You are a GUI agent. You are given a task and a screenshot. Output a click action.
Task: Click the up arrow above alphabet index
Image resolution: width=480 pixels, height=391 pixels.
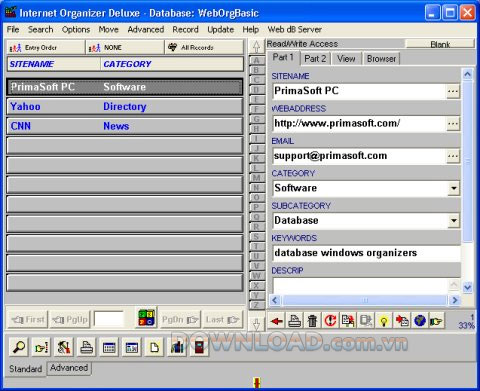click(x=256, y=47)
